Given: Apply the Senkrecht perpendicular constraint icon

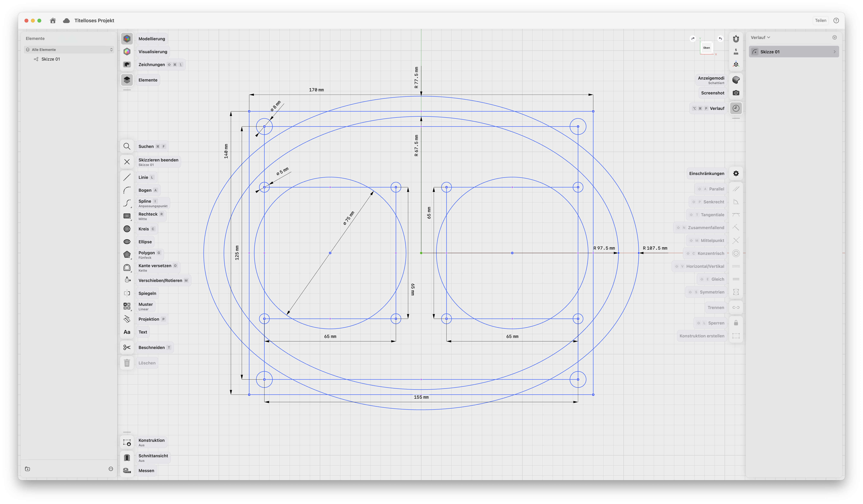Looking at the screenshot, I should point(736,202).
